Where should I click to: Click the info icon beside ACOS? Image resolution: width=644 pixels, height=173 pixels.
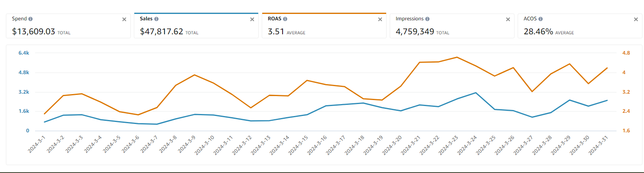point(540,19)
